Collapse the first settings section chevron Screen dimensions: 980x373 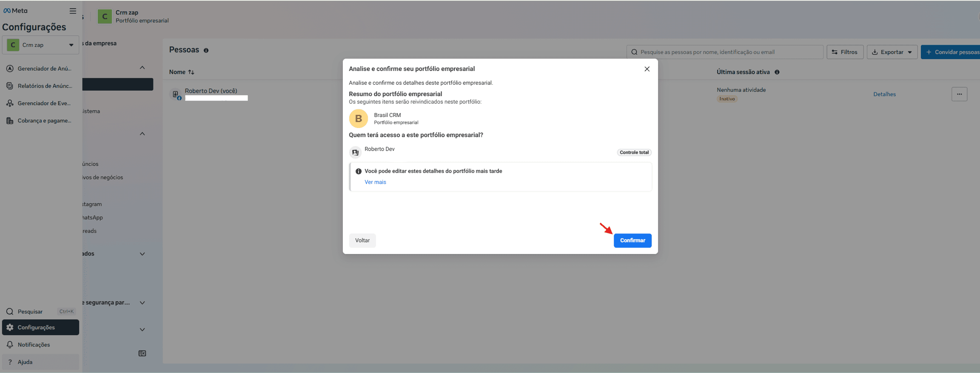point(142,68)
